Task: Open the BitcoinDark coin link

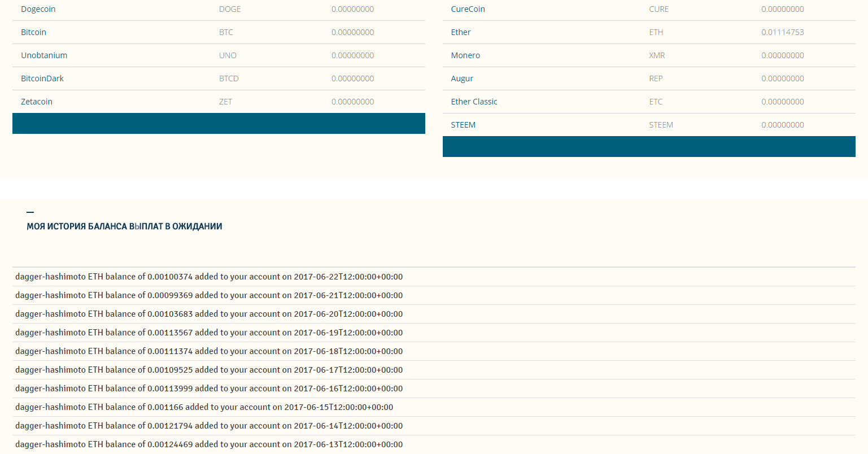Action: tap(42, 78)
